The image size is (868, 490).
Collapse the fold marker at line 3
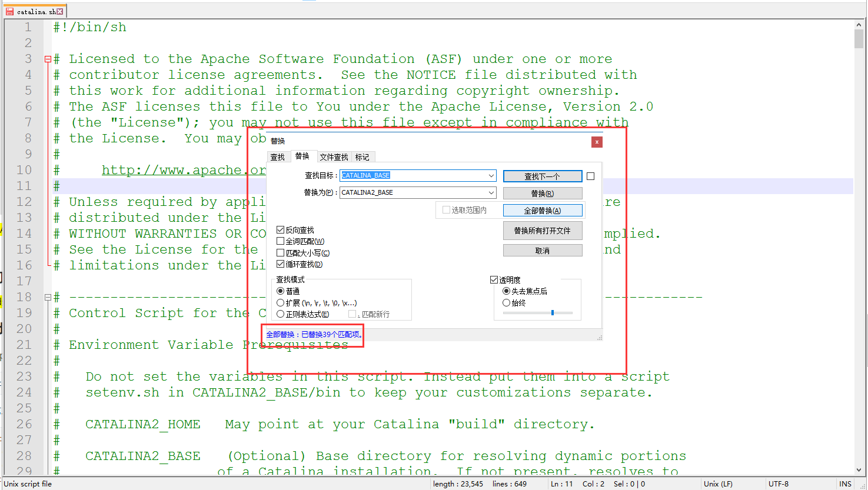tap(48, 59)
